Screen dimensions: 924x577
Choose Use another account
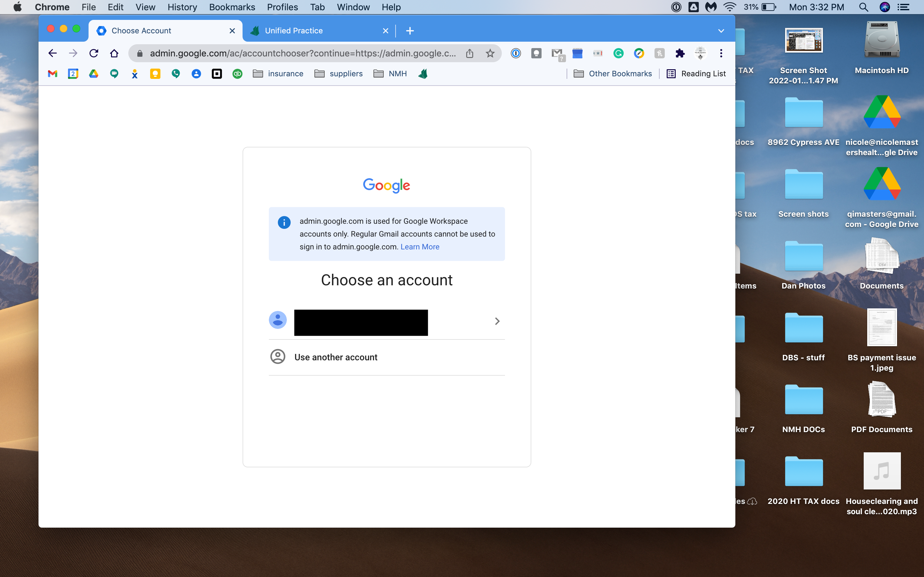click(x=336, y=357)
